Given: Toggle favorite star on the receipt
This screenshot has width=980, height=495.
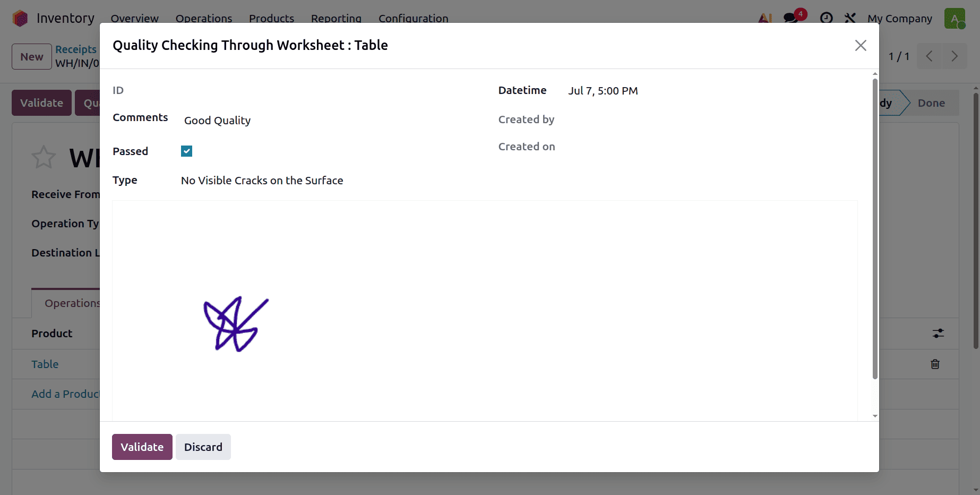Looking at the screenshot, I should click(44, 157).
